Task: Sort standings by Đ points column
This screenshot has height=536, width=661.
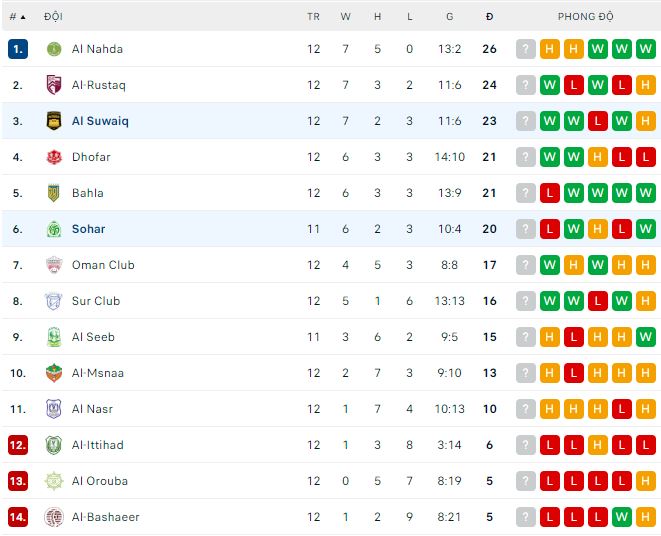Action: point(489,17)
